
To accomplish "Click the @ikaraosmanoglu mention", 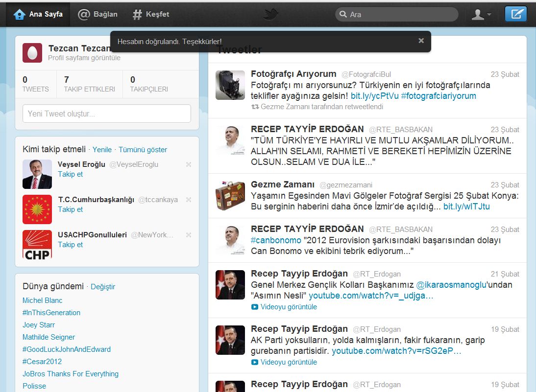I will 451,285.
